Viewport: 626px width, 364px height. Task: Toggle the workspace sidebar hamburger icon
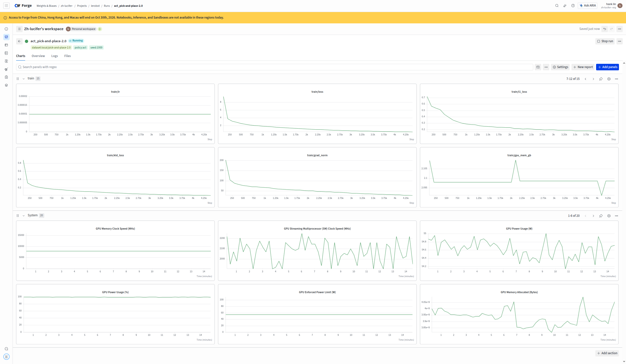[x=19, y=29]
